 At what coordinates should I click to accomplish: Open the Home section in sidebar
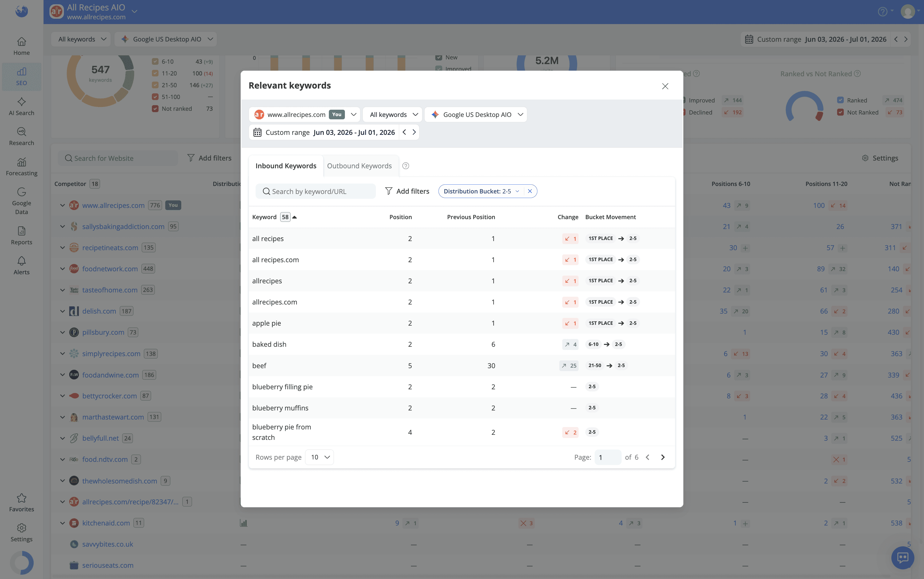pos(21,46)
